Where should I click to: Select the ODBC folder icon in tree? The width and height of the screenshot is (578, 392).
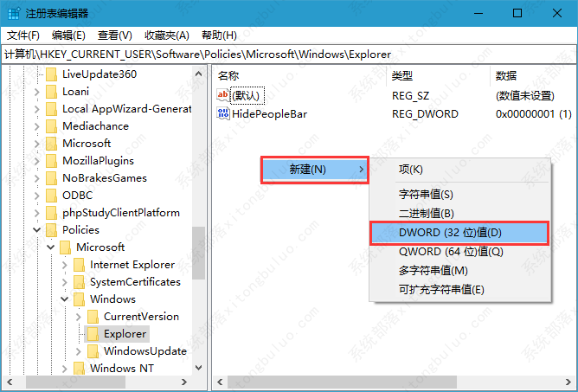click(x=52, y=196)
